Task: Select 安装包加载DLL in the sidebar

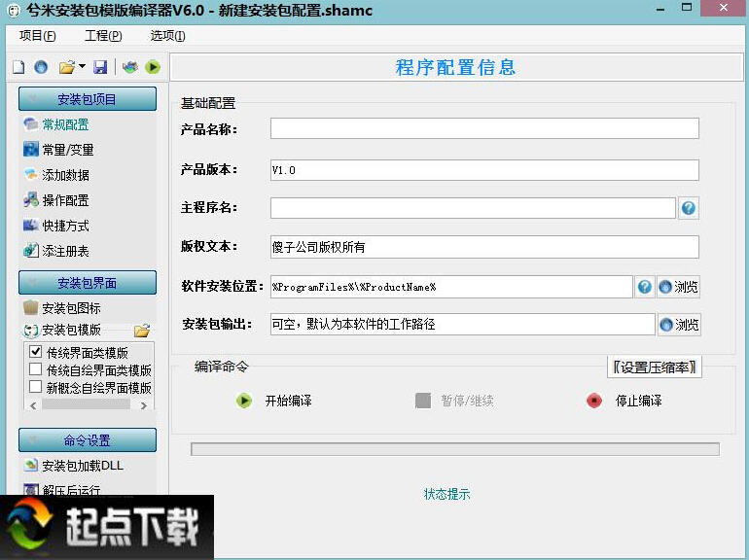Action: tap(73, 466)
